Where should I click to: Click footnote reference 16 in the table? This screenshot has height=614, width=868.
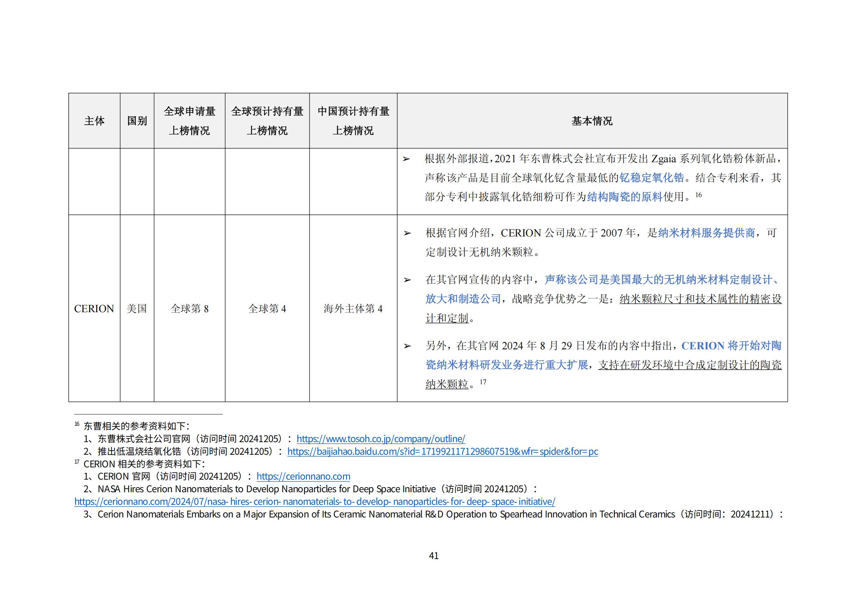click(x=699, y=195)
